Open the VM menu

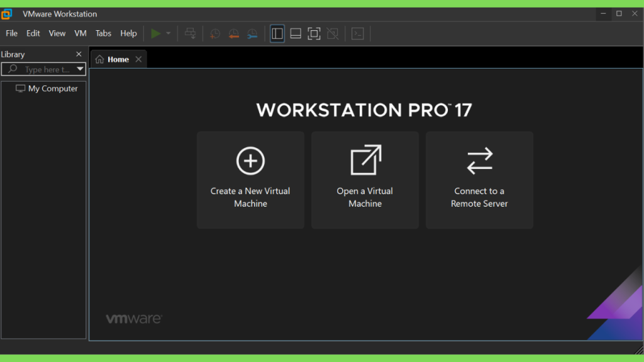coord(80,33)
